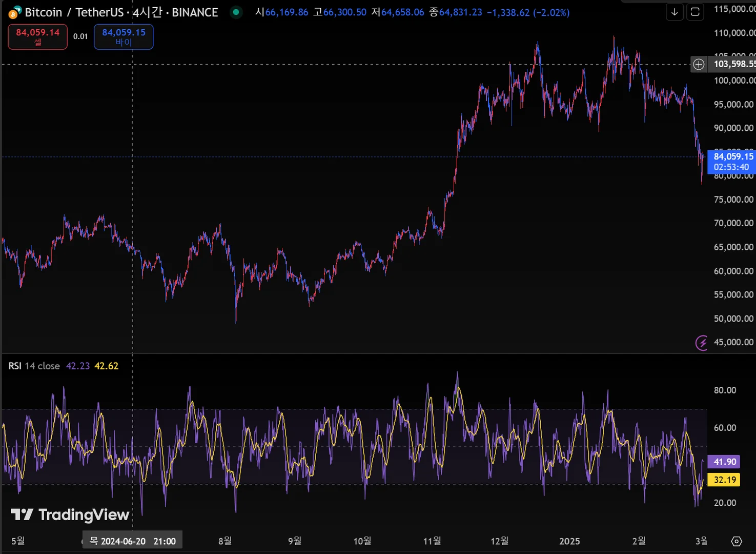Image resolution: width=756 pixels, height=554 pixels.
Task: Click the rounded-square frame icon in the top bar
Action: pos(695,12)
